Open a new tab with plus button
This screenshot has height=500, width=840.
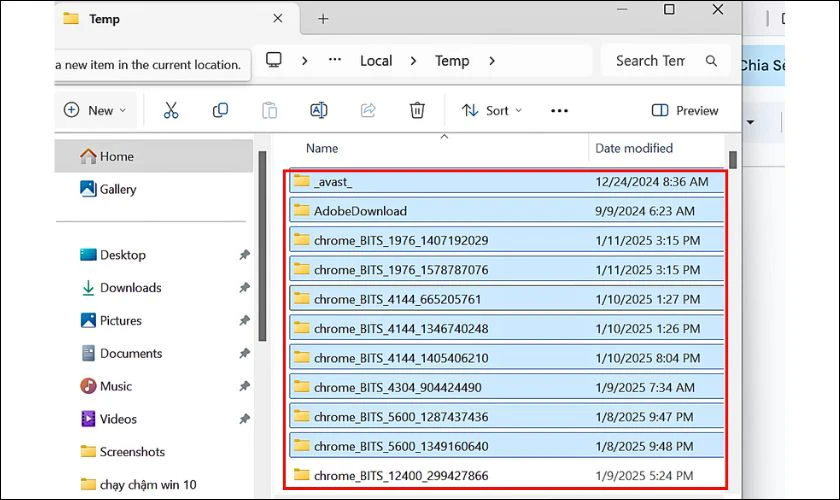pos(323,19)
